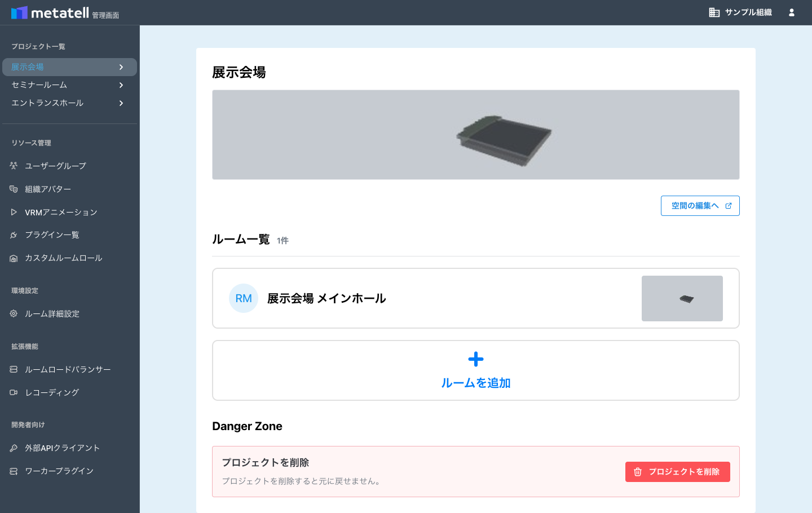
Task: Click the 環境設定 sidebar header
Action: point(25,291)
